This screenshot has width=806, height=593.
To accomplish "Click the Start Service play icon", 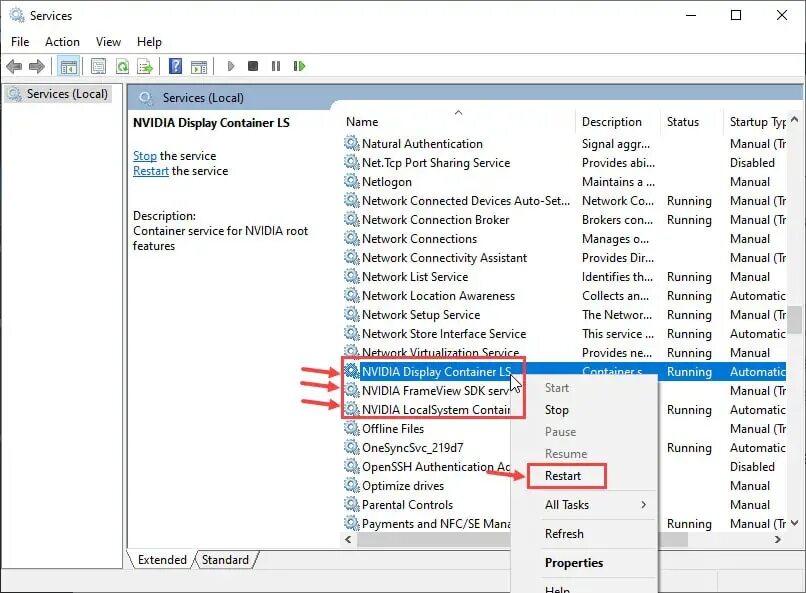I will [x=231, y=66].
